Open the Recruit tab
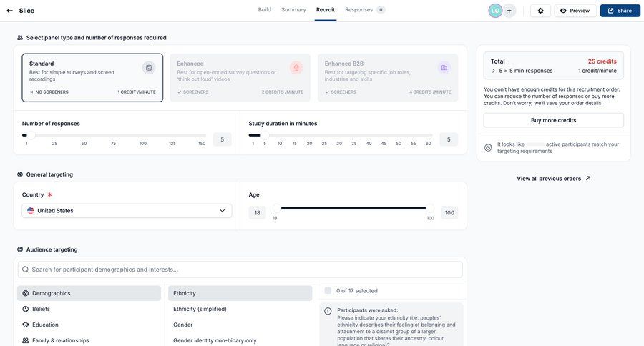This screenshot has height=346, width=644. coord(326,10)
